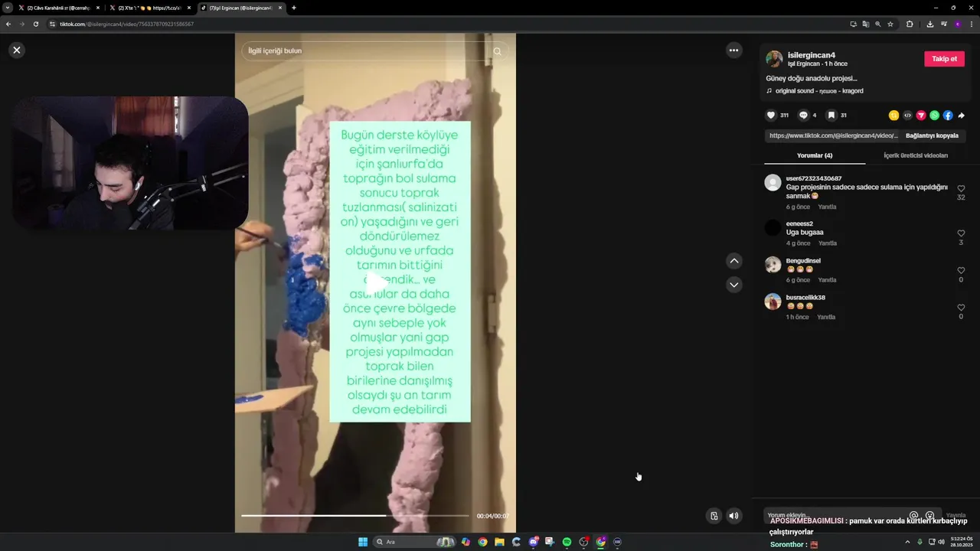The height and width of the screenshot is (551, 980).
Task: Like busracelikk38's comment
Action: tap(961, 307)
